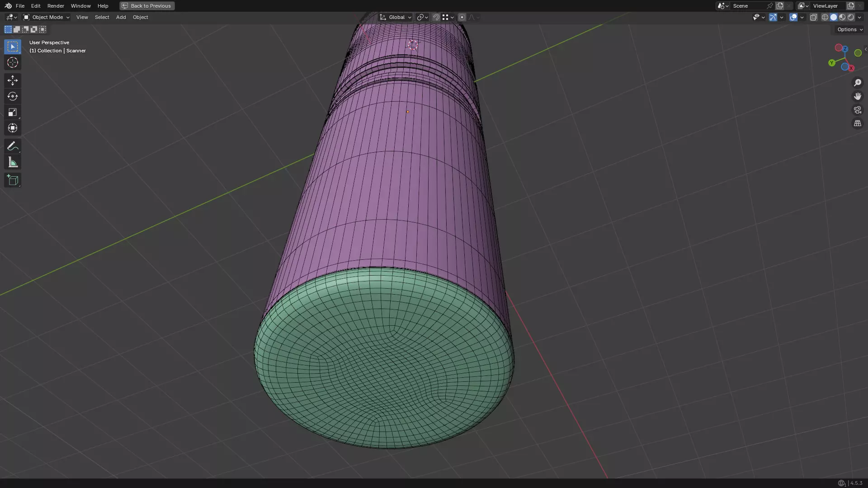868x488 pixels.
Task: Set selection mode to Extend
Action: [17, 29]
